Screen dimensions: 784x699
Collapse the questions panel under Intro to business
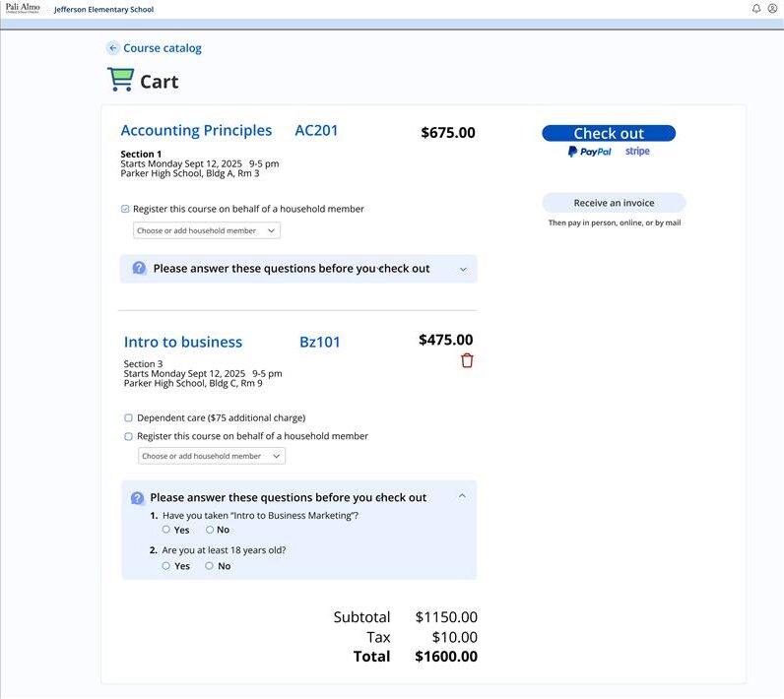pyautogui.click(x=462, y=496)
